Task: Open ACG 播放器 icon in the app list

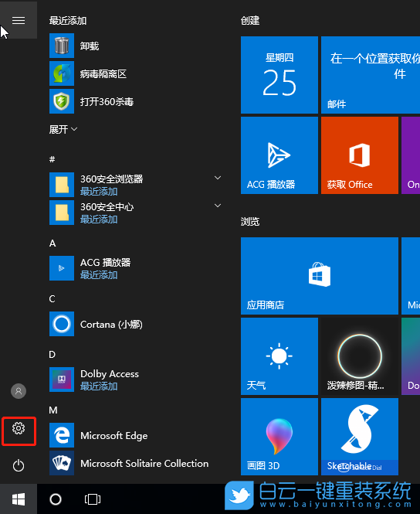Action: click(62, 268)
